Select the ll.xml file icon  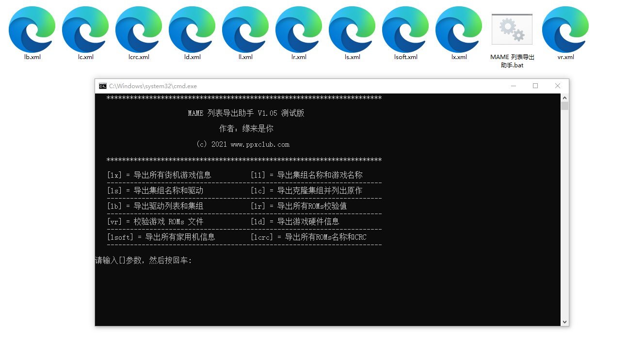(245, 30)
